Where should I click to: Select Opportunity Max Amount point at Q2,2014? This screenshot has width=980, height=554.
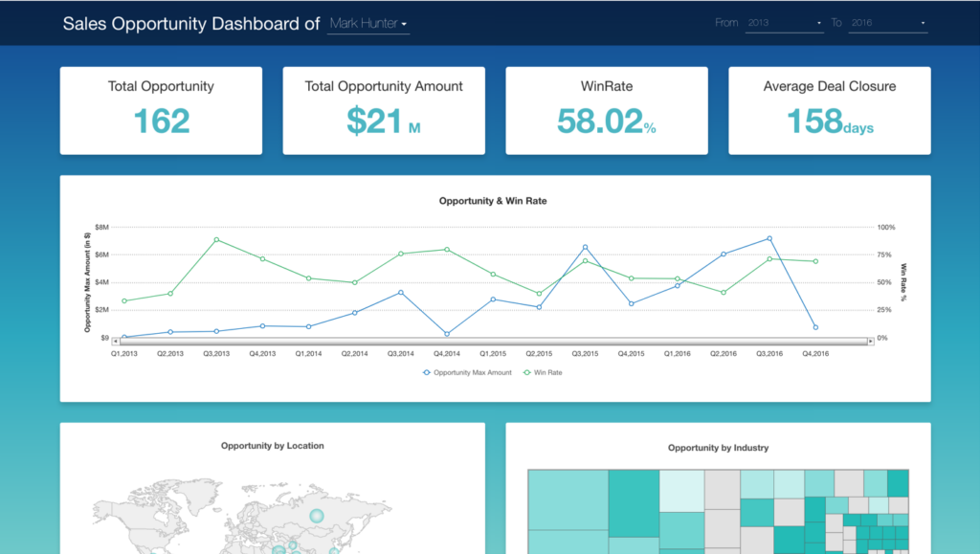coord(355,313)
